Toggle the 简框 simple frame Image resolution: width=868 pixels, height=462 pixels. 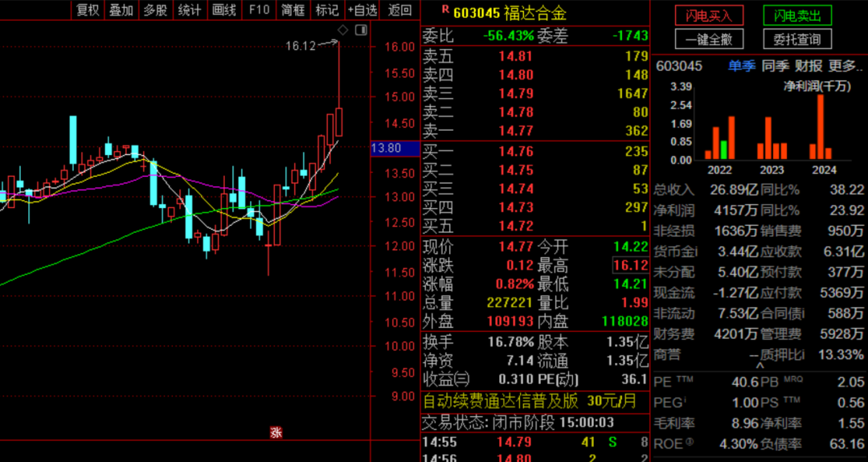[293, 10]
